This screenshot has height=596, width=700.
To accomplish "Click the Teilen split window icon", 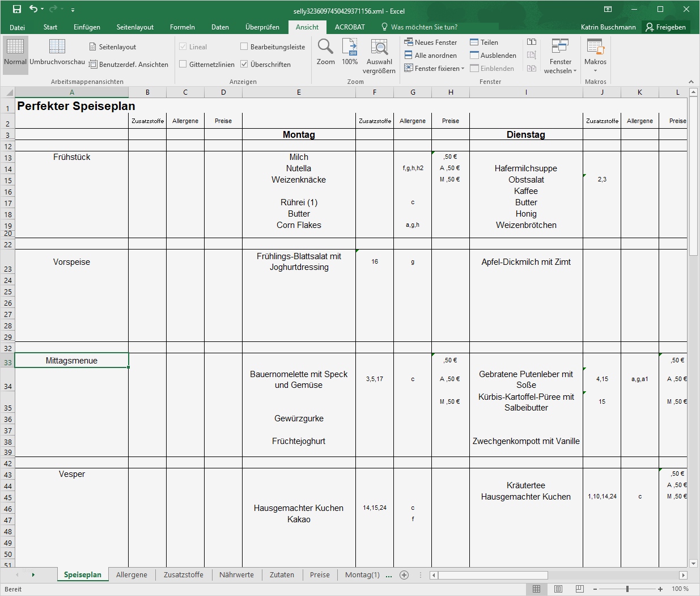I will tap(474, 43).
